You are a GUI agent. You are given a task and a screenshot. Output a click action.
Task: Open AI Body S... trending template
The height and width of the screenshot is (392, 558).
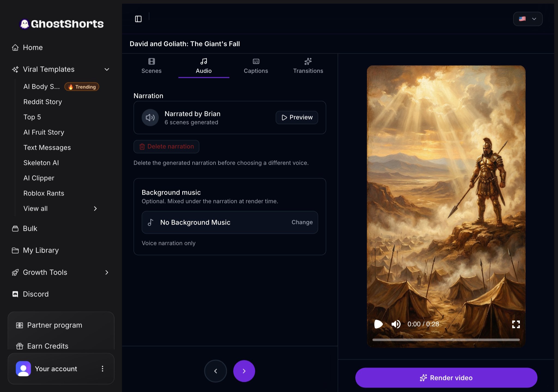pyautogui.click(x=61, y=87)
